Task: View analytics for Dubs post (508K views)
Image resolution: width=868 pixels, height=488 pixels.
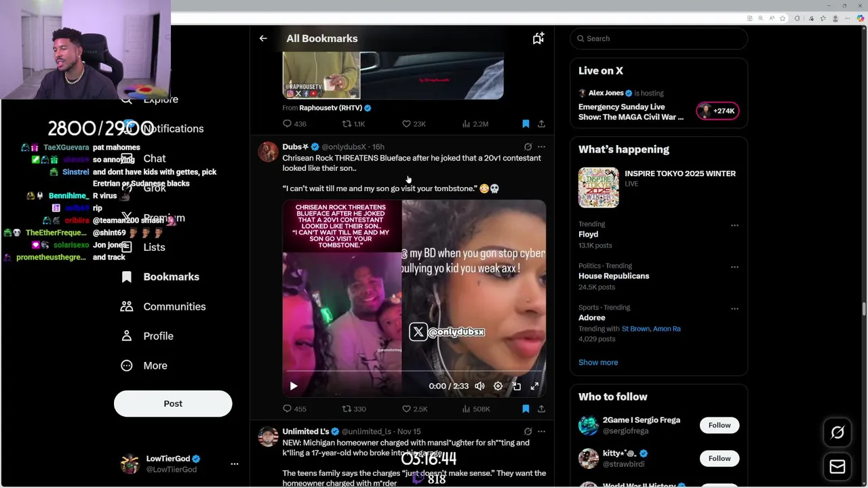Action: (476, 409)
